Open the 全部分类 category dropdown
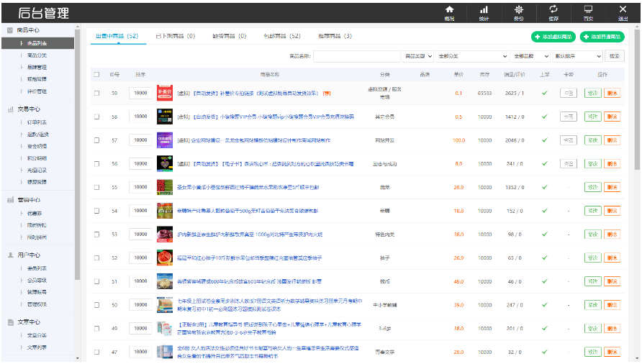The width and height of the screenshot is (642, 364). click(472, 56)
